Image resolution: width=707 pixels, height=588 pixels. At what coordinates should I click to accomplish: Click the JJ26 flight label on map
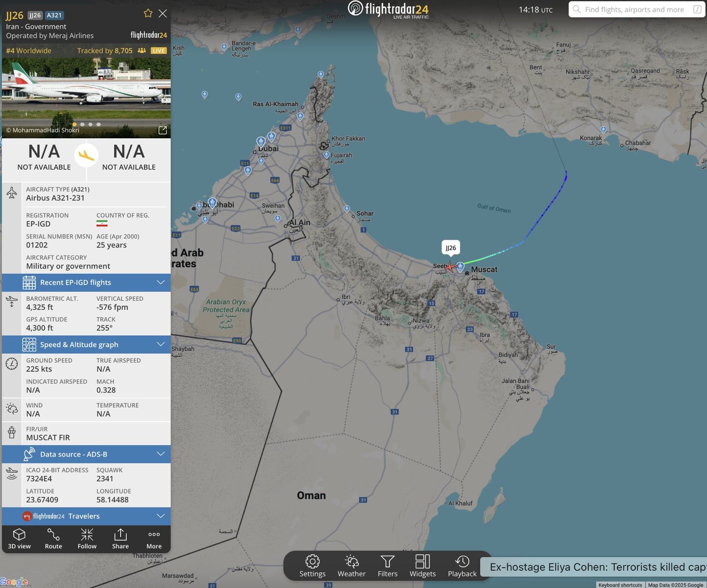[x=451, y=248]
